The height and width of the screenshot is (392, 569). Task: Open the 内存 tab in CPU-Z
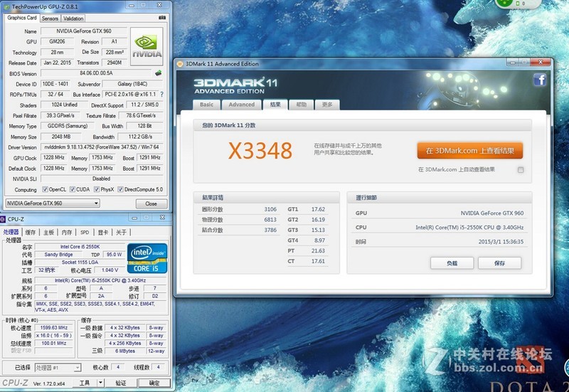click(67, 233)
